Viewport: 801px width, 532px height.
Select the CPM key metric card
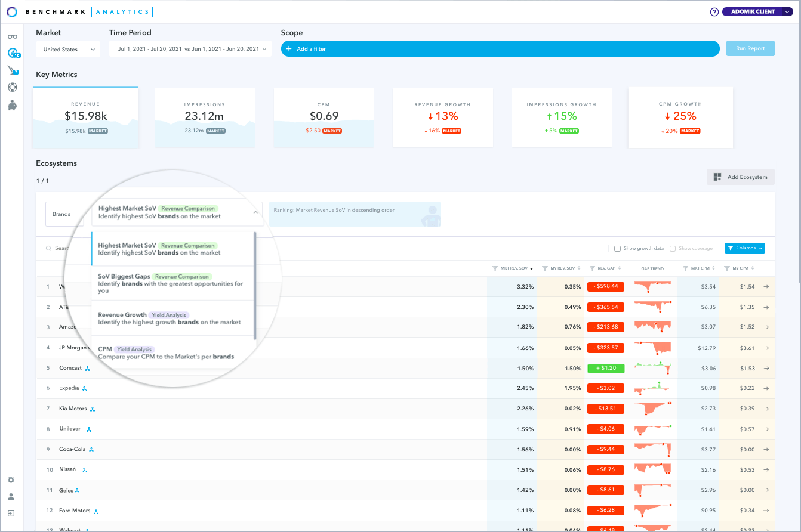click(324, 117)
